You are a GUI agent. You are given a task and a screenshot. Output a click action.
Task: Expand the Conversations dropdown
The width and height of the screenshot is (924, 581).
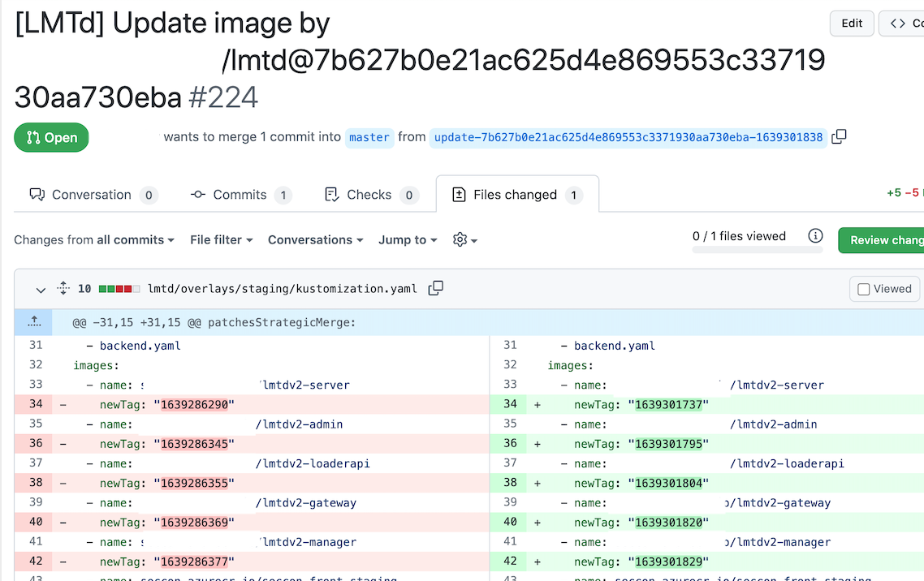[315, 240]
